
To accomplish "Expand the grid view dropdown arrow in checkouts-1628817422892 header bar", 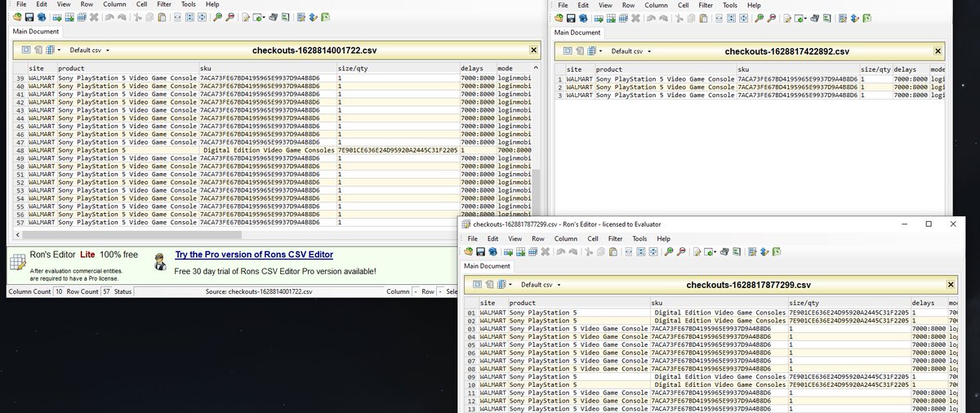I will coord(600,51).
